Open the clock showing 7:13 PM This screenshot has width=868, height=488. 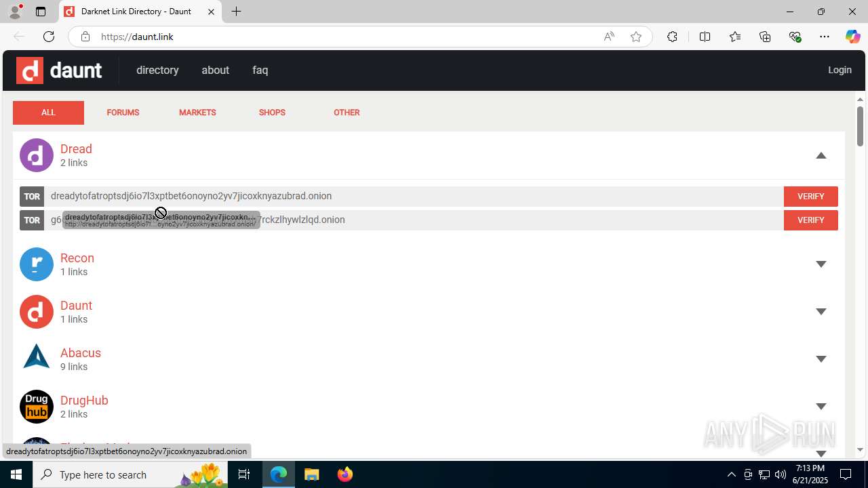pyautogui.click(x=810, y=474)
